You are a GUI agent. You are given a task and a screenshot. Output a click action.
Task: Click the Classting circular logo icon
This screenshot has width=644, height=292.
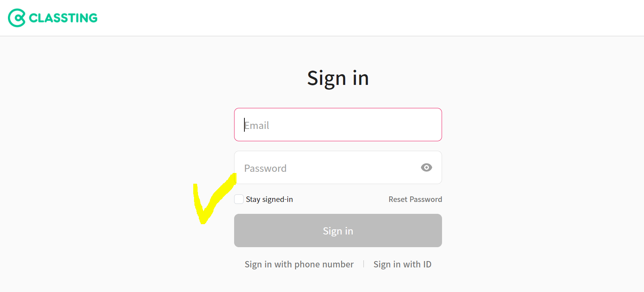(17, 18)
